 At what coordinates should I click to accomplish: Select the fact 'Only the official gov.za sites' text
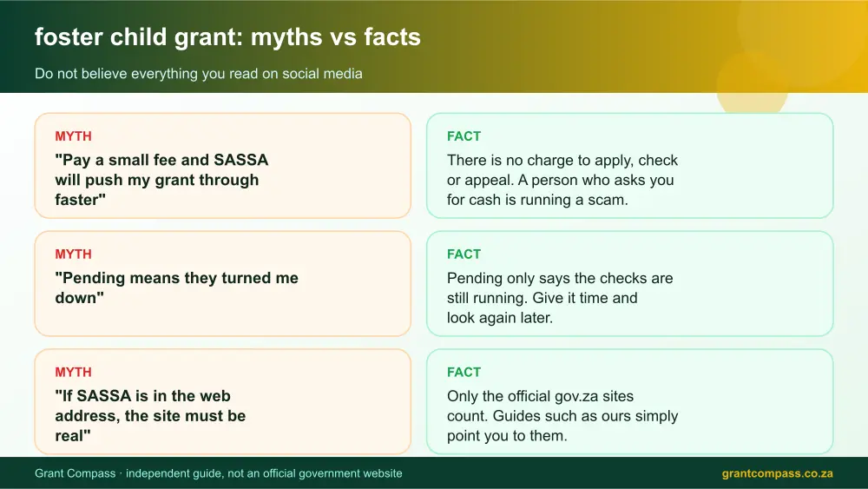(562, 415)
